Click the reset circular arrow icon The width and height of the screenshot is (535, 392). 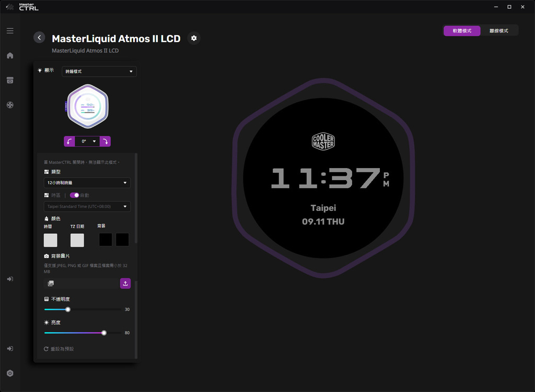click(x=46, y=349)
